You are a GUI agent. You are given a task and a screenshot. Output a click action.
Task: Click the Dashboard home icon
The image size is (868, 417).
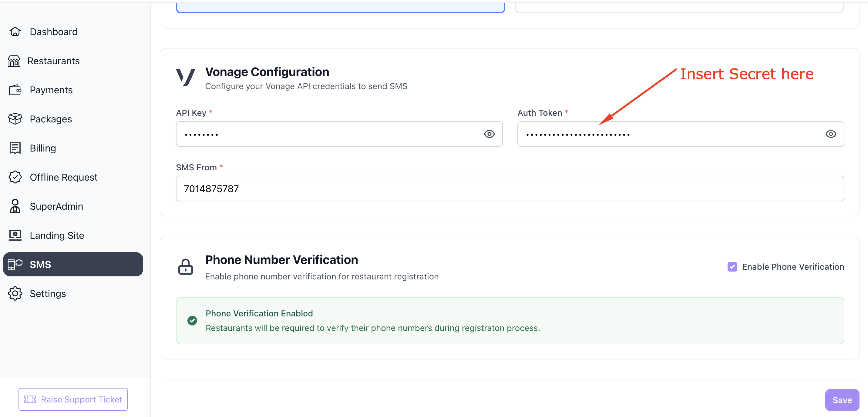(15, 32)
